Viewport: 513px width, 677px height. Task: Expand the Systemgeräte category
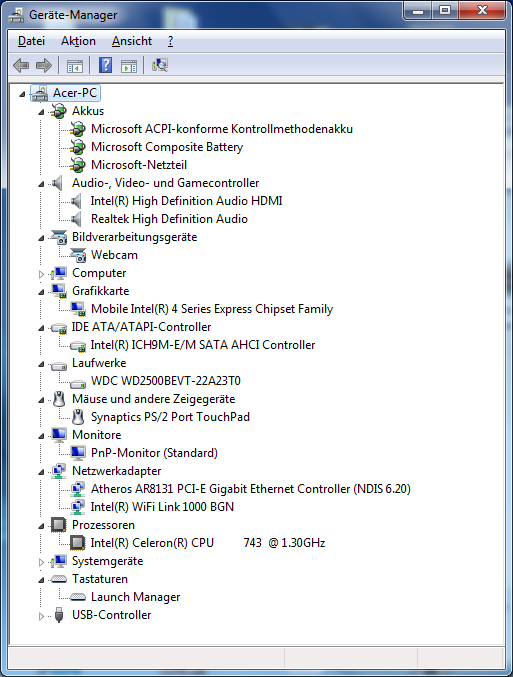(x=41, y=562)
